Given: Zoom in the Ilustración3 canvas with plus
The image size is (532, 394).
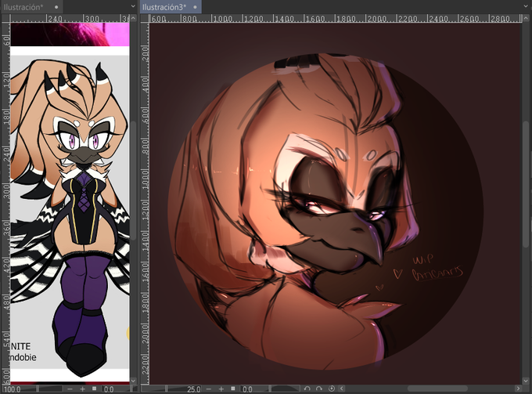Looking at the screenshot, I should pos(221,389).
